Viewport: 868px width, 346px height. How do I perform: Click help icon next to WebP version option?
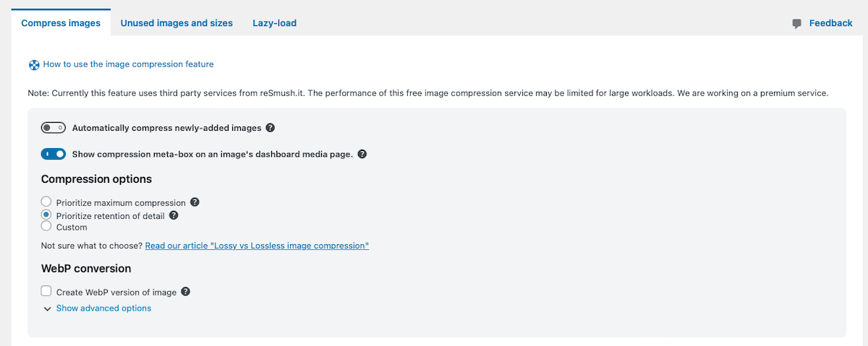pos(186,292)
